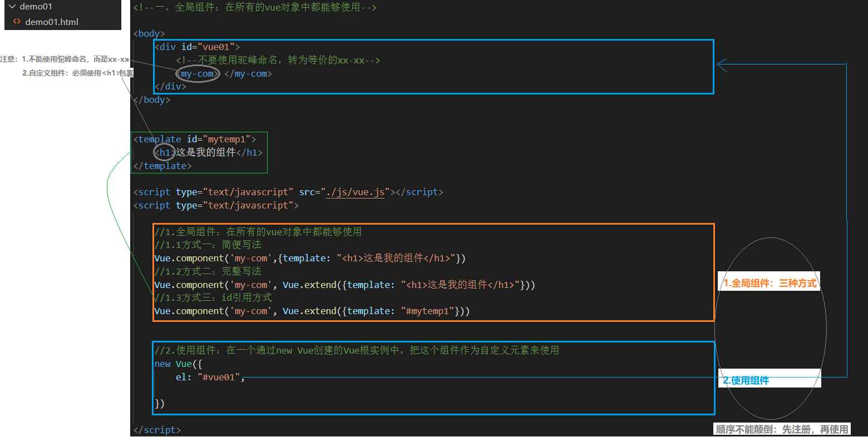Click the HTML file icon beside demo01.html
The height and width of the screenshot is (437, 868).
[x=17, y=22]
